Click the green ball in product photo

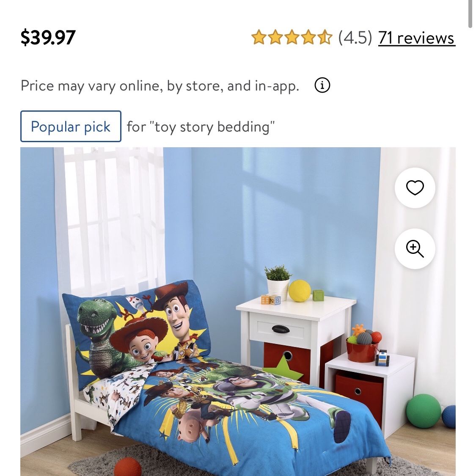pos(423,411)
